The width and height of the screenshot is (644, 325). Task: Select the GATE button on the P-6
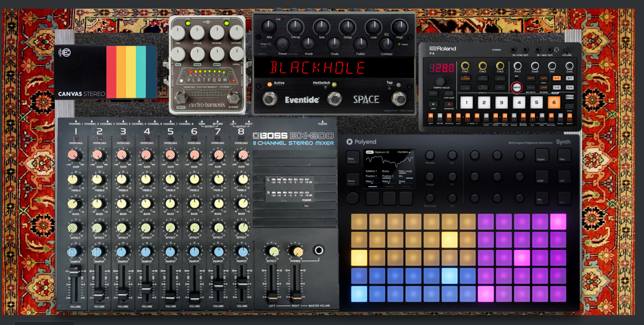tap(544, 78)
